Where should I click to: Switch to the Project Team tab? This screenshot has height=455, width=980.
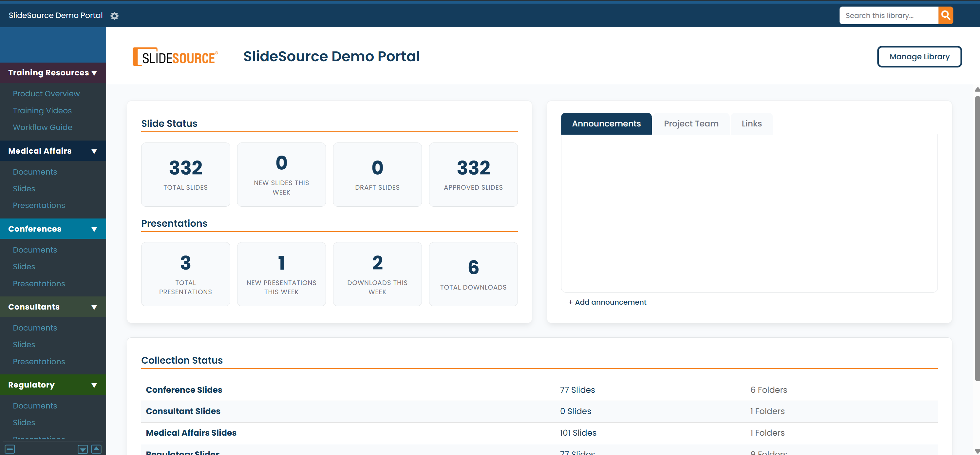click(x=691, y=123)
